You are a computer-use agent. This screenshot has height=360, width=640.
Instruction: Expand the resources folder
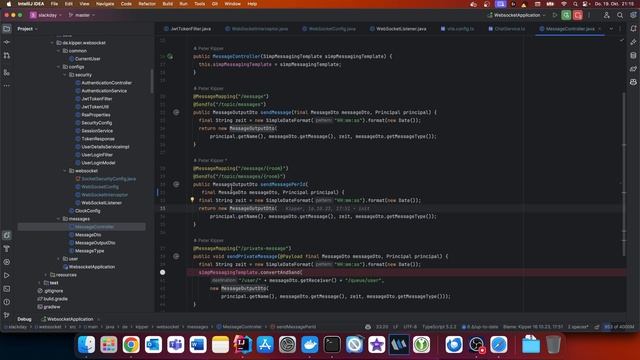tap(46, 275)
